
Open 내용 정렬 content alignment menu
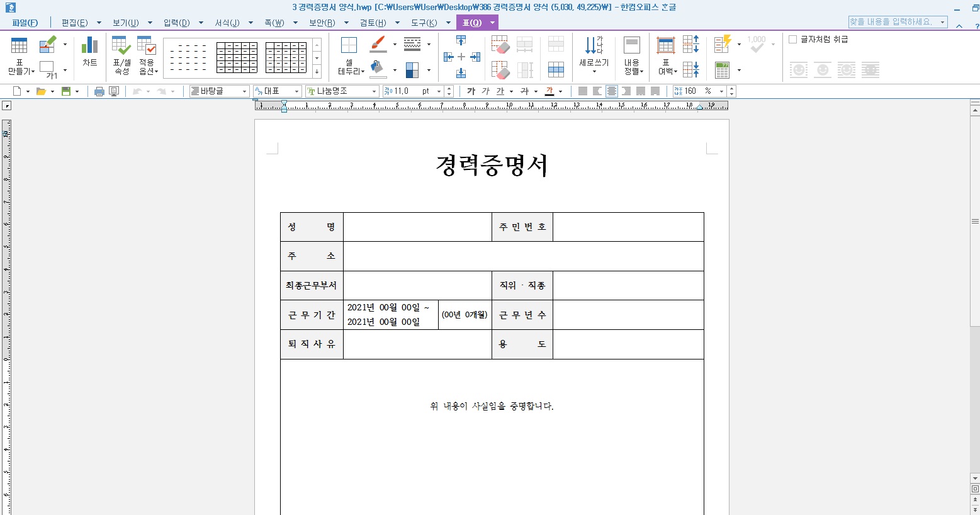coord(632,55)
